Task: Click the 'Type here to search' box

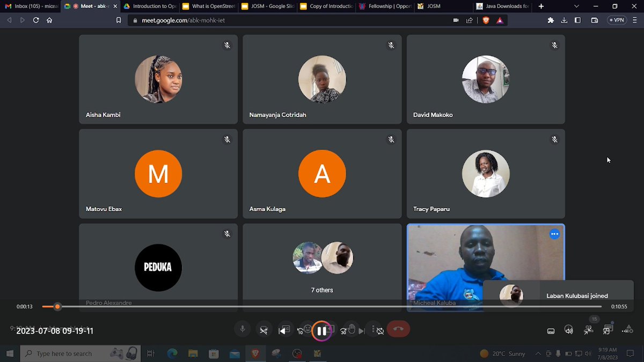Action: (80, 353)
